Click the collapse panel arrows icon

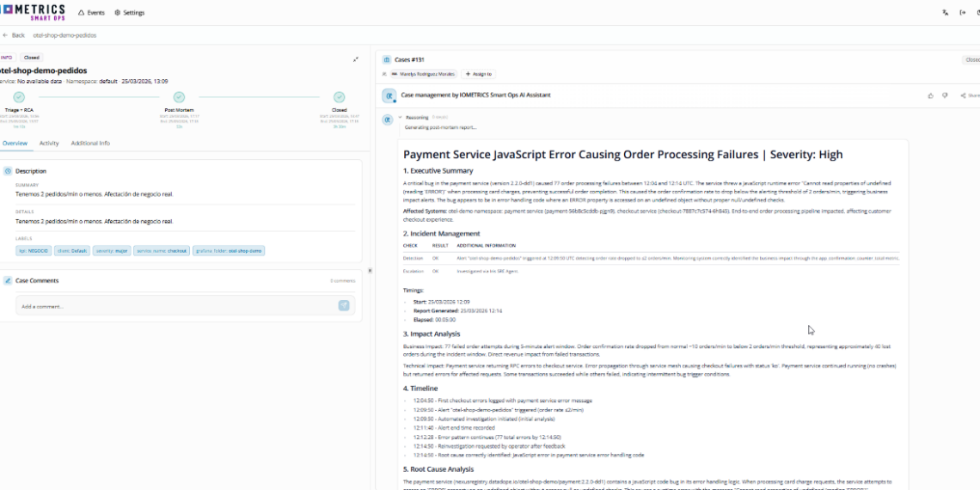tap(356, 59)
